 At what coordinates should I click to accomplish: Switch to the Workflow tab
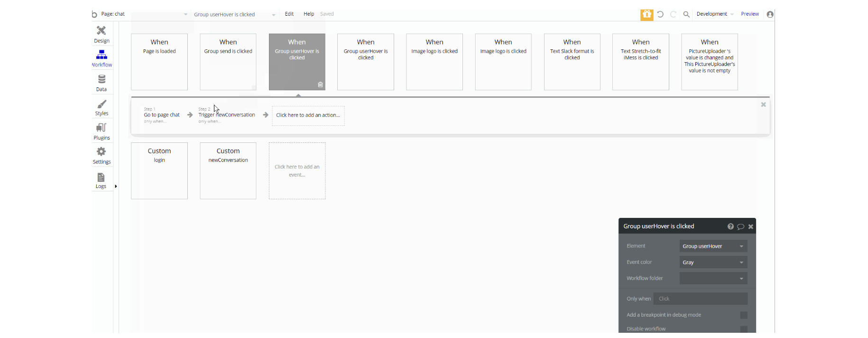pos(102,59)
